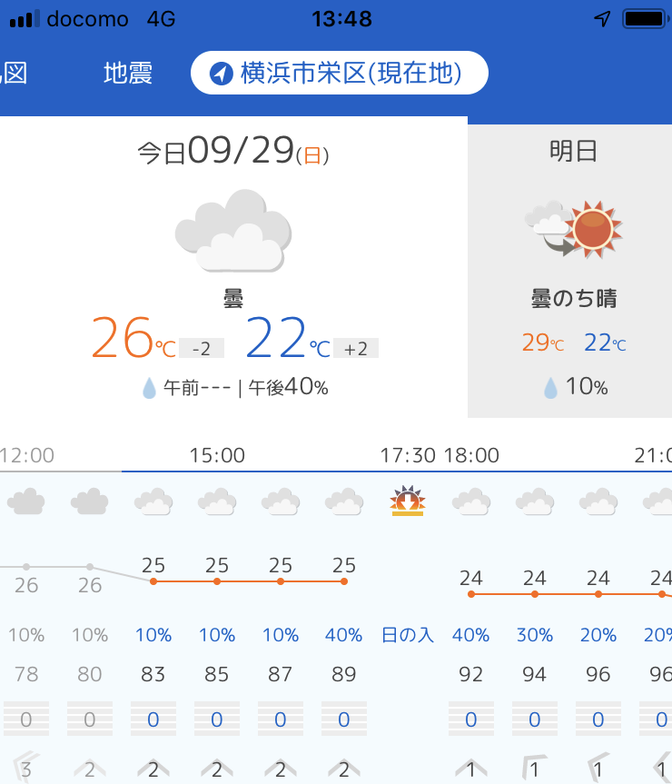The height and width of the screenshot is (784, 672).
Task: Tap today's high temperature, 26℃
Action: [x=133, y=338]
